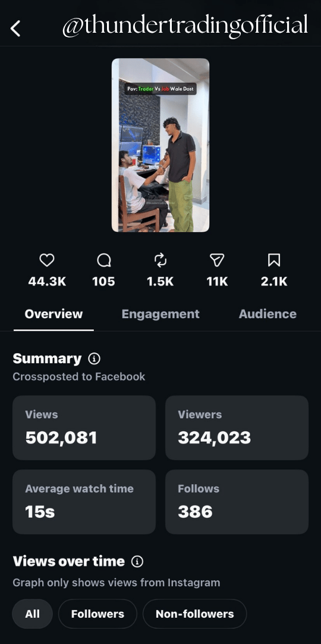Click the 2.1K saves count
Image resolution: width=321 pixels, height=644 pixels.
tap(274, 282)
